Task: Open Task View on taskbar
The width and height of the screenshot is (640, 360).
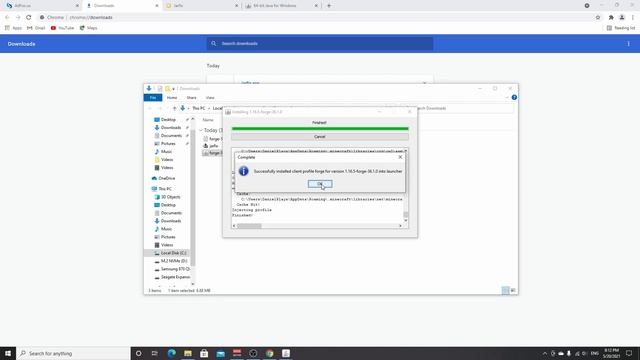Action: coord(155,353)
